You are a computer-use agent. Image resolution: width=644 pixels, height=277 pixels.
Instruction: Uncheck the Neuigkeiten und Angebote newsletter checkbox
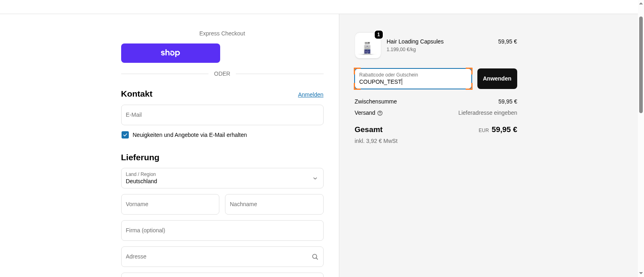click(125, 135)
